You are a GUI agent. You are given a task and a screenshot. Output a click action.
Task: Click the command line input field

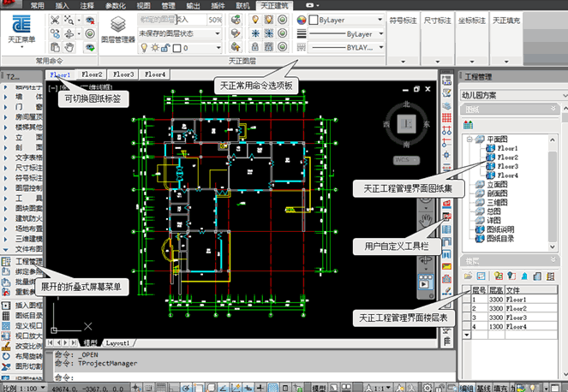coord(254,377)
